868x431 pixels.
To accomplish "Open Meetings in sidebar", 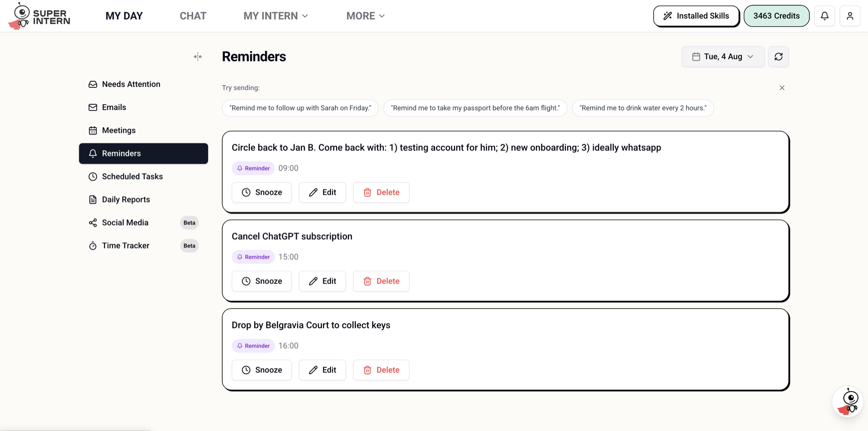I will click(x=143, y=130).
